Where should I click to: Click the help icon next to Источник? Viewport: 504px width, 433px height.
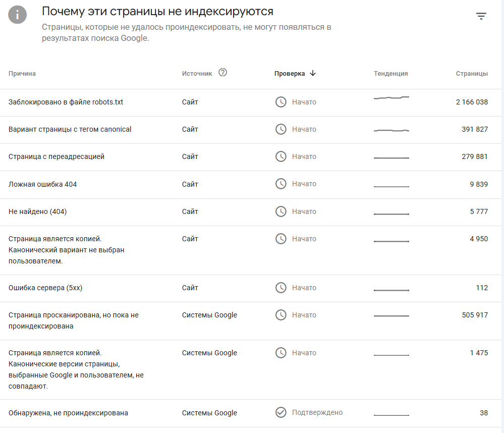point(222,72)
